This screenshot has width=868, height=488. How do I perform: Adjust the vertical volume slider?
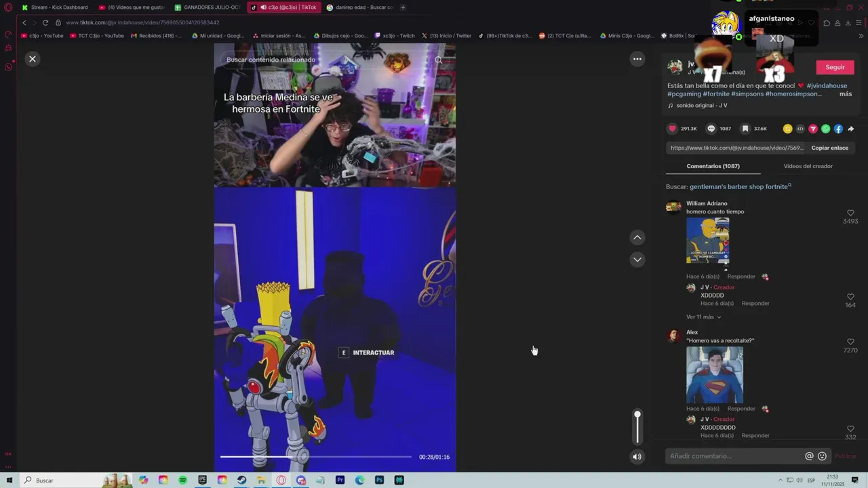pos(637,426)
